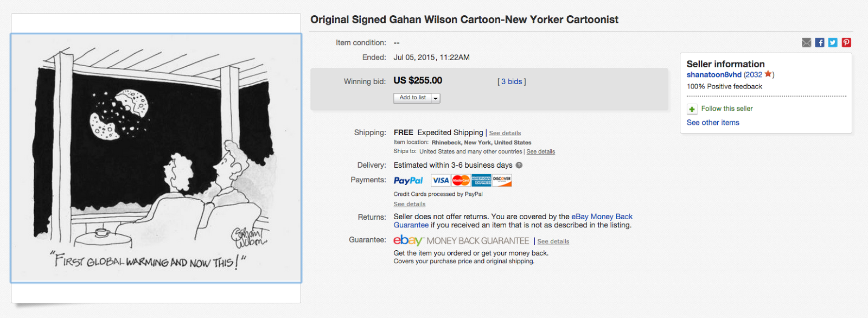Share listing via email icon

tap(806, 43)
